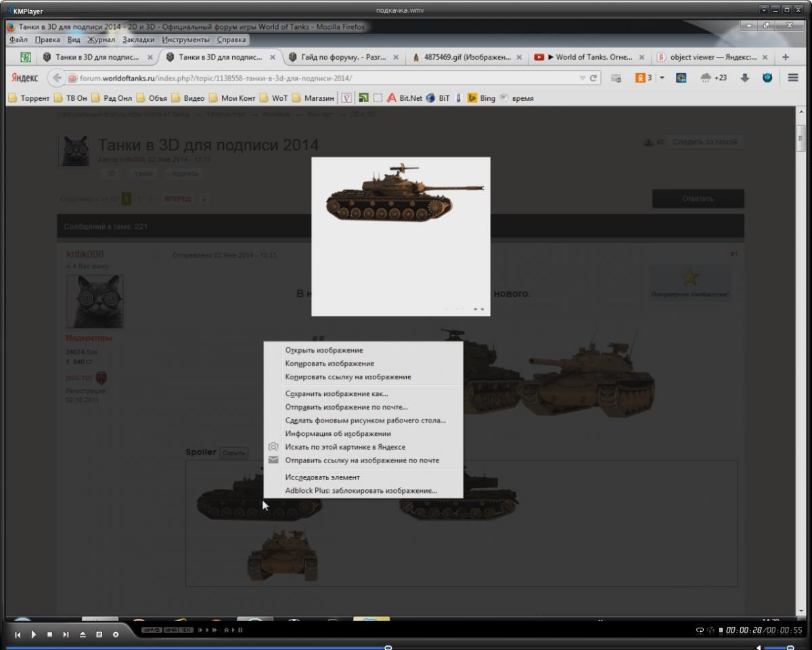Click KMPlayer eject/open file icon
This screenshot has height=650, width=812.
[83, 634]
